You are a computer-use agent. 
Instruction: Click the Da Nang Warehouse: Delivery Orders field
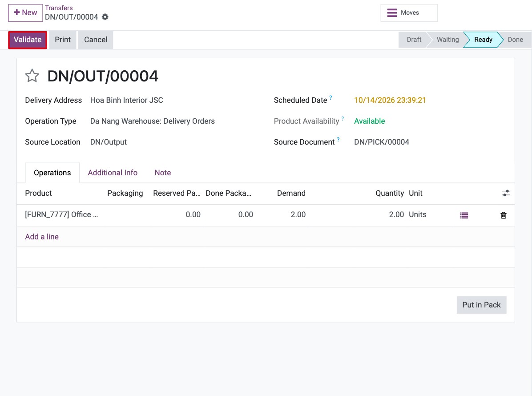[152, 121]
